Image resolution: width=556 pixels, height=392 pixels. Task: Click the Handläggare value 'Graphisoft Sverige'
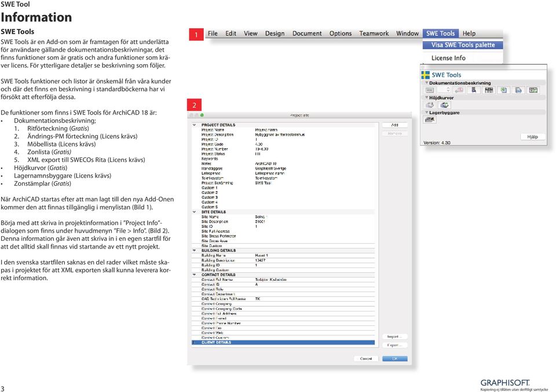[x=270, y=168]
